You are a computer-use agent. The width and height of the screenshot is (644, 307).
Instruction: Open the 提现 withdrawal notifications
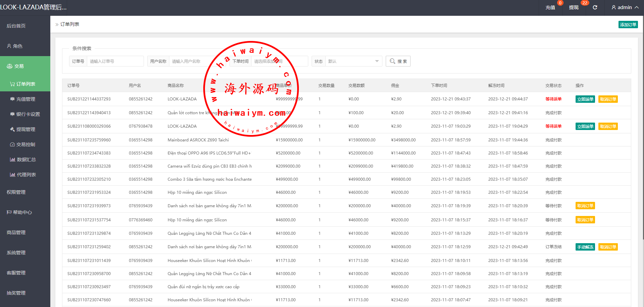(x=574, y=7)
